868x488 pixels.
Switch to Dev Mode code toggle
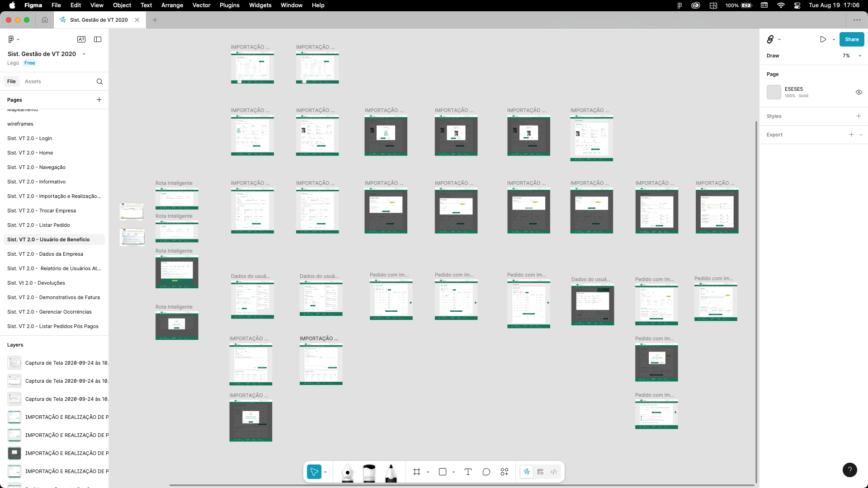(554, 472)
